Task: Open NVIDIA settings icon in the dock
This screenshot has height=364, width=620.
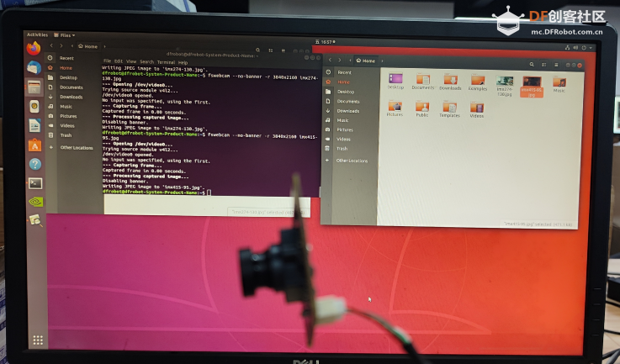Action: pyautogui.click(x=35, y=202)
